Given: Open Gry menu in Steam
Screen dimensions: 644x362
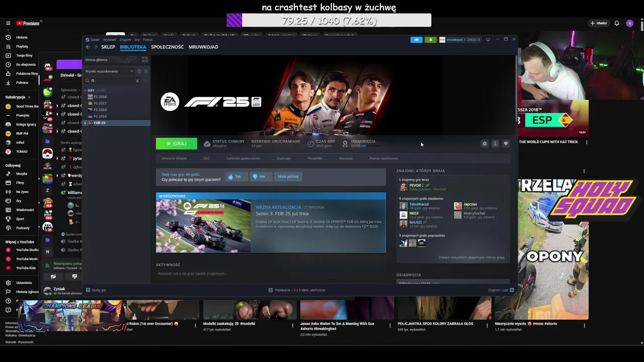Looking at the screenshot, I should coord(137,40).
